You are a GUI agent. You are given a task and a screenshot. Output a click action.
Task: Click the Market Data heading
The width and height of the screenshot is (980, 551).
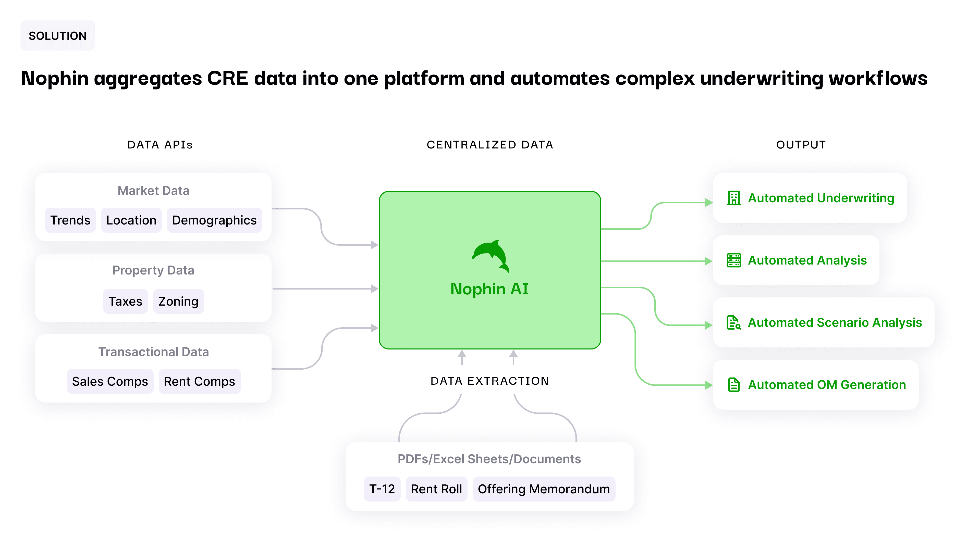coord(153,191)
